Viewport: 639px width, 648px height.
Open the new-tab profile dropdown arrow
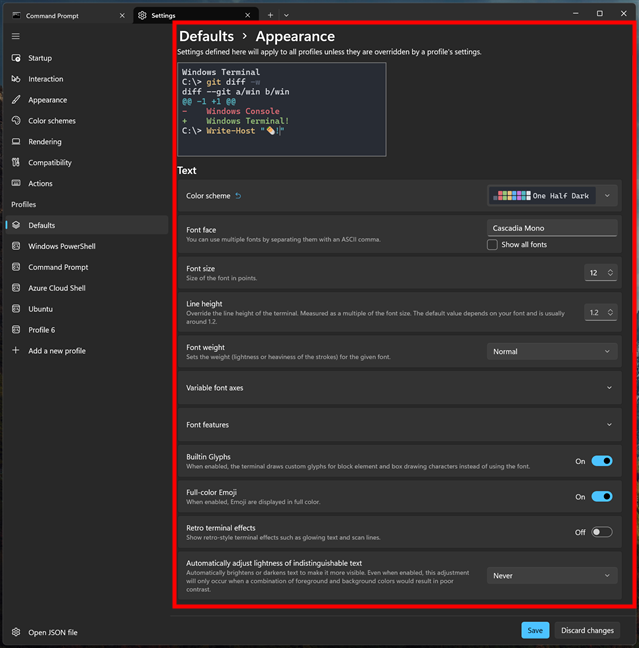tap(286, 15)
